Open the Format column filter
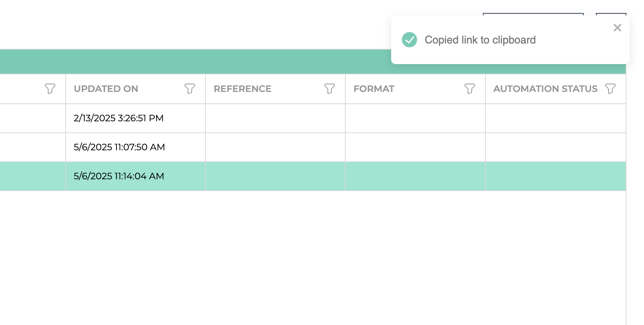Viewport: 644px width, 325px height. click(x=470, y=89)
